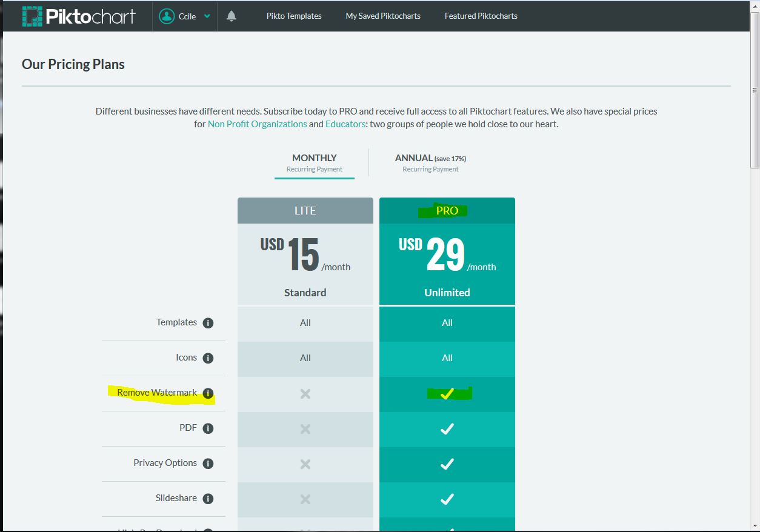Show info for Slideshare
The width and height of the screenshot is (760, 532).
click(x=208, y=499)
